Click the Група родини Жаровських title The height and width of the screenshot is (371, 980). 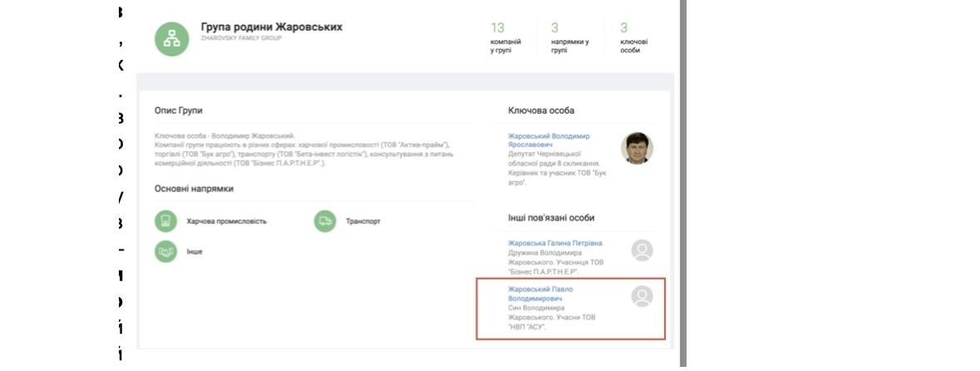point(271,27)
